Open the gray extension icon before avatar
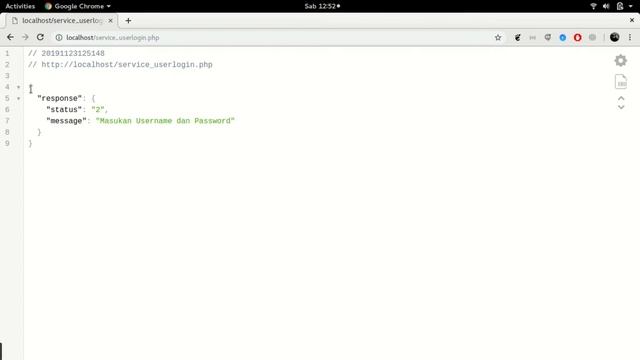The height and width of the screenshot is (360, 640). [592, 38]
